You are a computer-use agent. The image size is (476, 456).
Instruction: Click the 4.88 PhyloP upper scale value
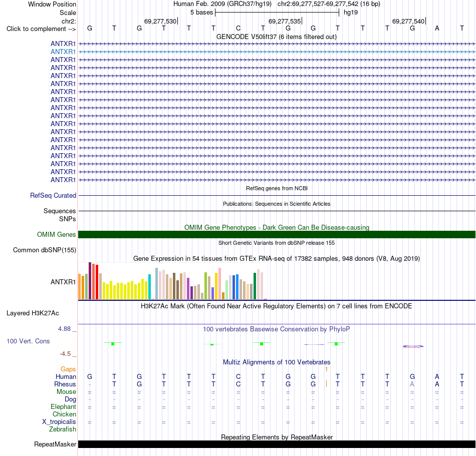point(64,329)
